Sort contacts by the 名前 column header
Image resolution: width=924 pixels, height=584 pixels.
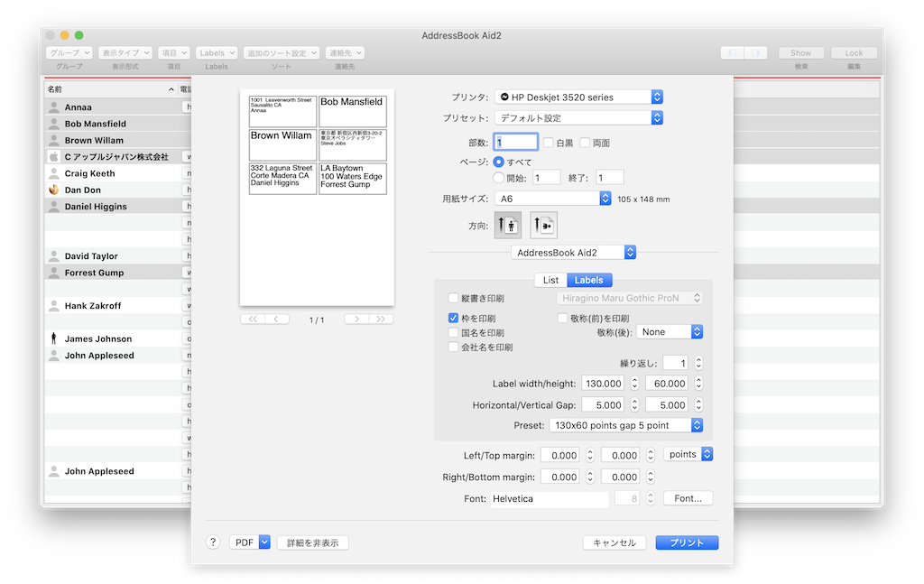click(111, 89)
